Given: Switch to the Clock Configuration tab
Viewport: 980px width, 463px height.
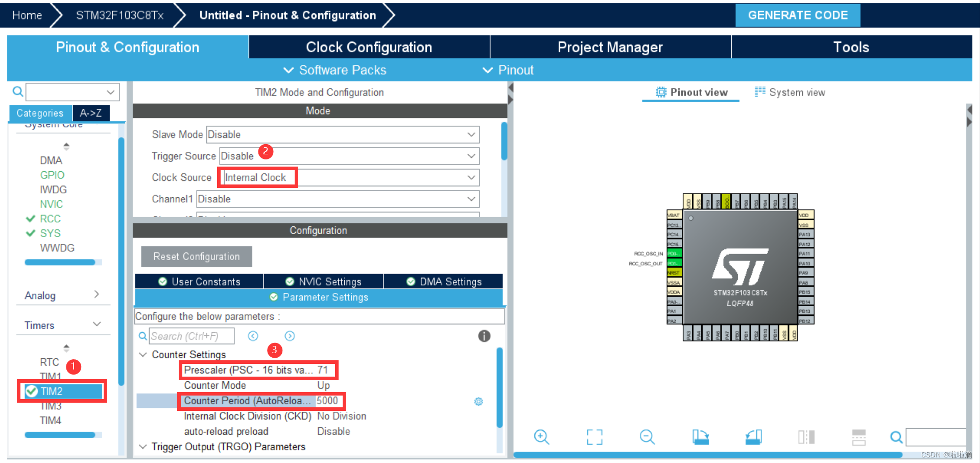Looking at the screenshot, I should (369, 47).
